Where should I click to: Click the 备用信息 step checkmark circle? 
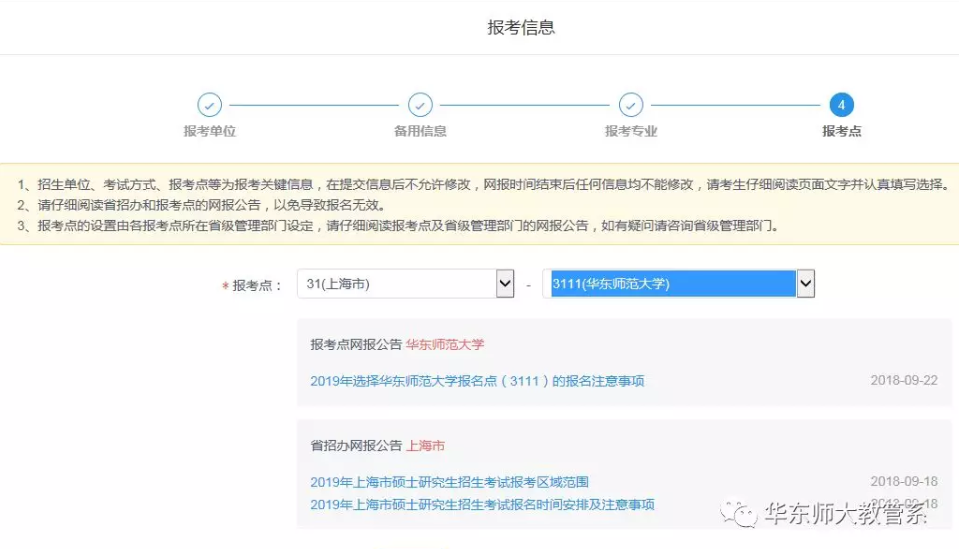click(420, 105)
